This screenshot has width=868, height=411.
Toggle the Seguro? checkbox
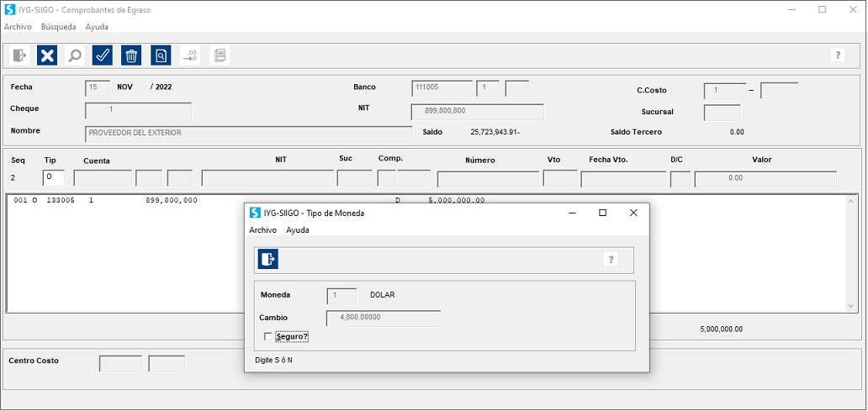point(268,336)
